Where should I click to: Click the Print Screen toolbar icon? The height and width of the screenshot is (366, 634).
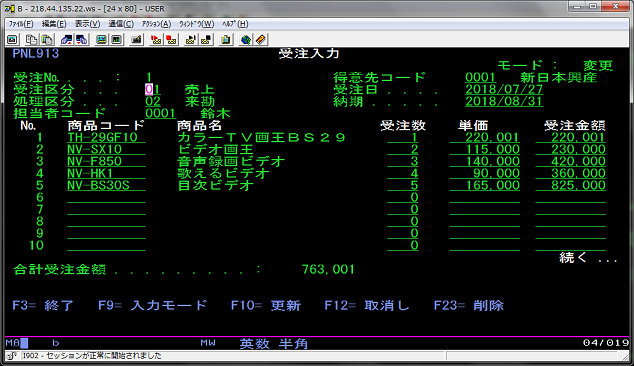[13, 39]
